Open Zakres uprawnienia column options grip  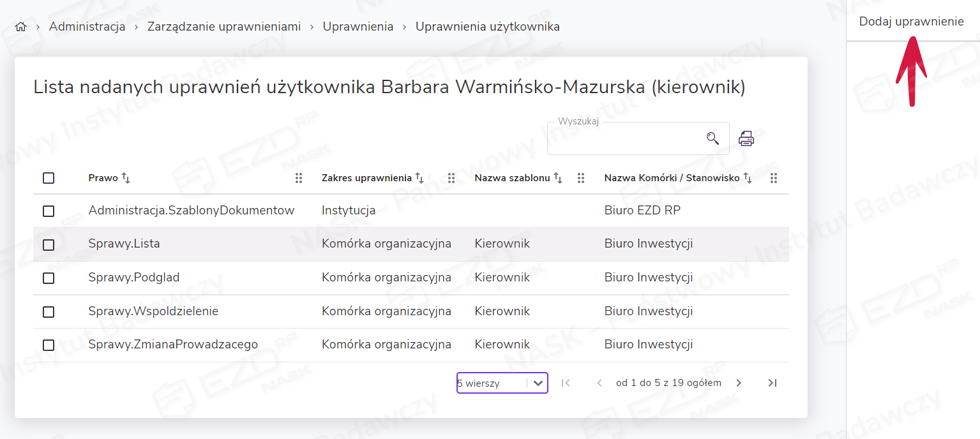[451, 178]
